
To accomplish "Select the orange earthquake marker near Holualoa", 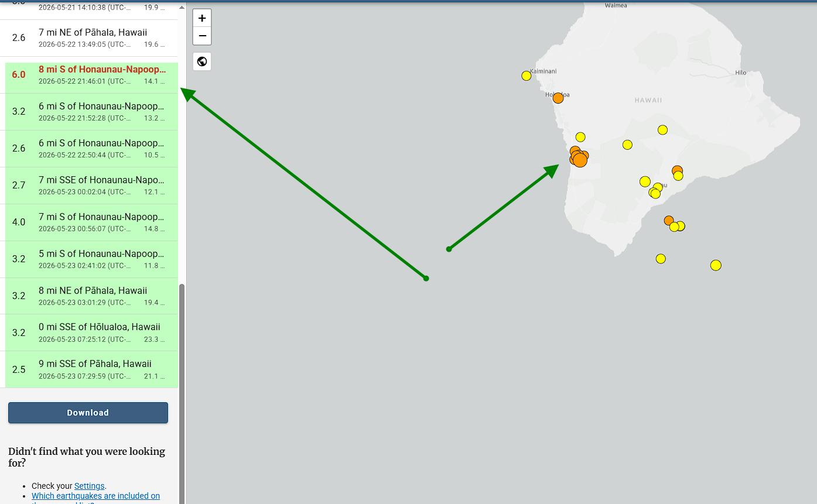I will coord(558,98).
